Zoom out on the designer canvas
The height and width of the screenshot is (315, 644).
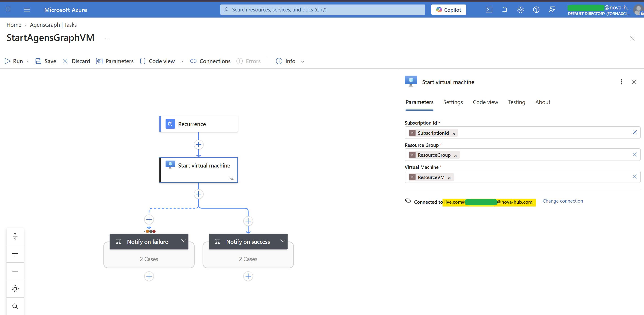pyautogui.click(x=15, y=271)
